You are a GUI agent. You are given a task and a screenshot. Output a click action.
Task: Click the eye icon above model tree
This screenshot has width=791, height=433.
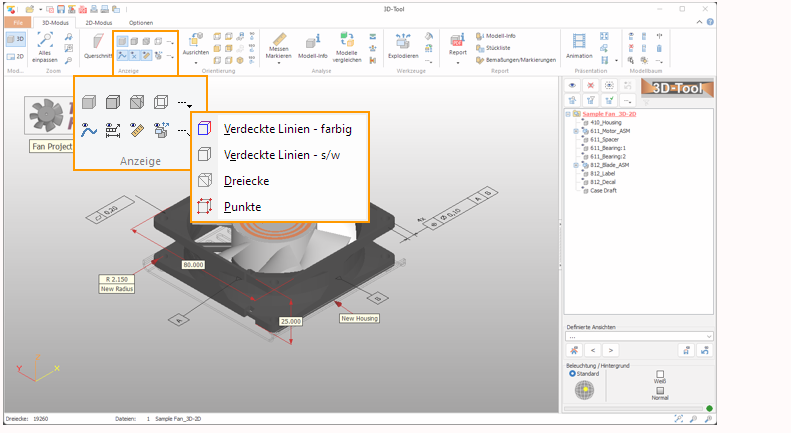tap(573, 86)
